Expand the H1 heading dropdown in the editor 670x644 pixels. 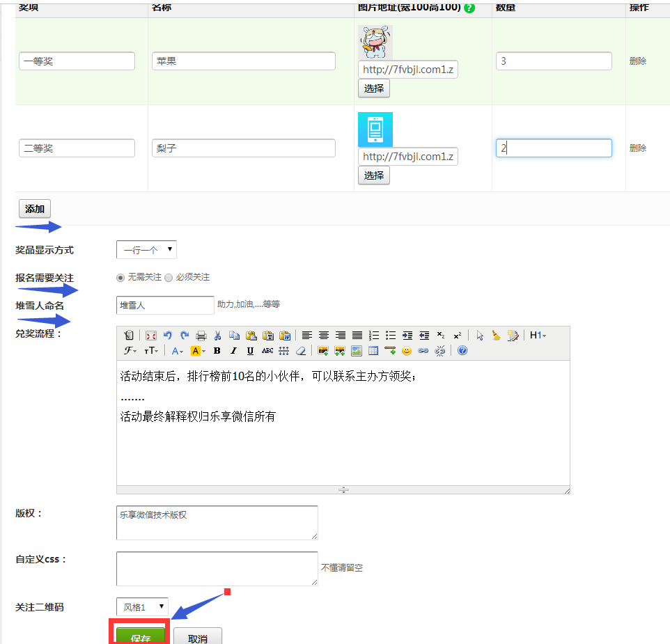click(x=538, y=336)
